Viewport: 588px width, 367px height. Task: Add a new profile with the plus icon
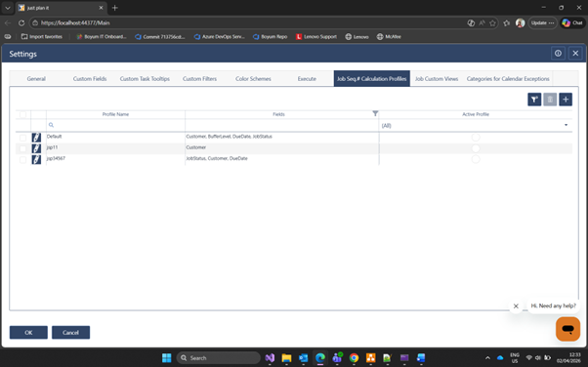[566, 100]
